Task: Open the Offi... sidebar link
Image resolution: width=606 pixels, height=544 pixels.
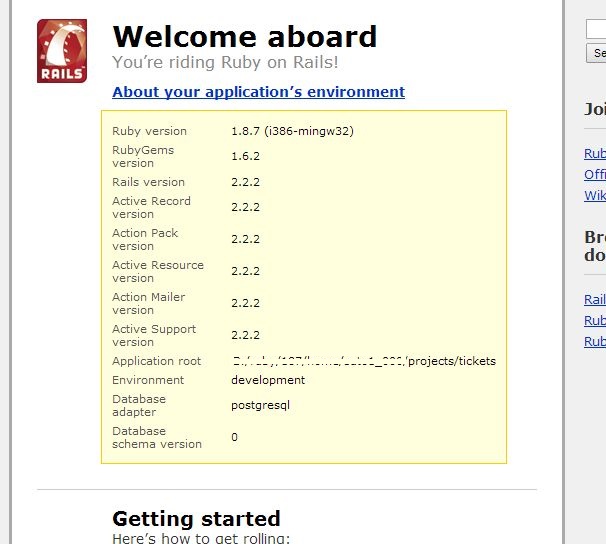Action: 595,175
